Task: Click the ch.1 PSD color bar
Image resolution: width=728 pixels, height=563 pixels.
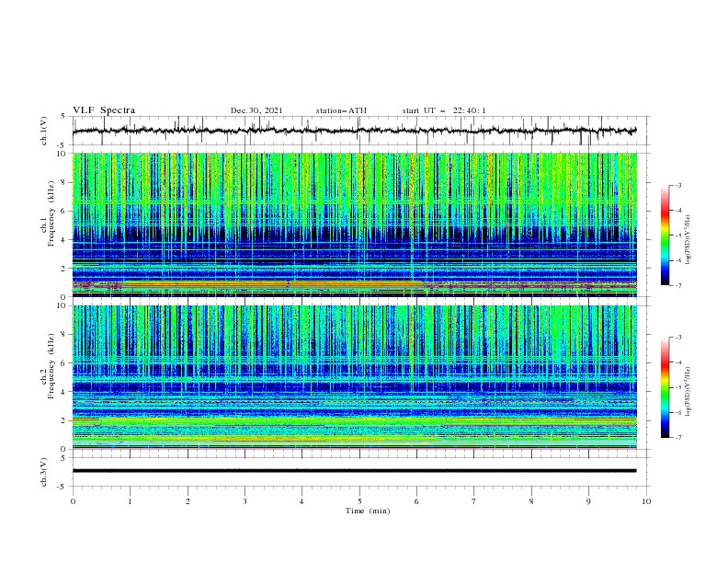Action: [x=665, y=236]
